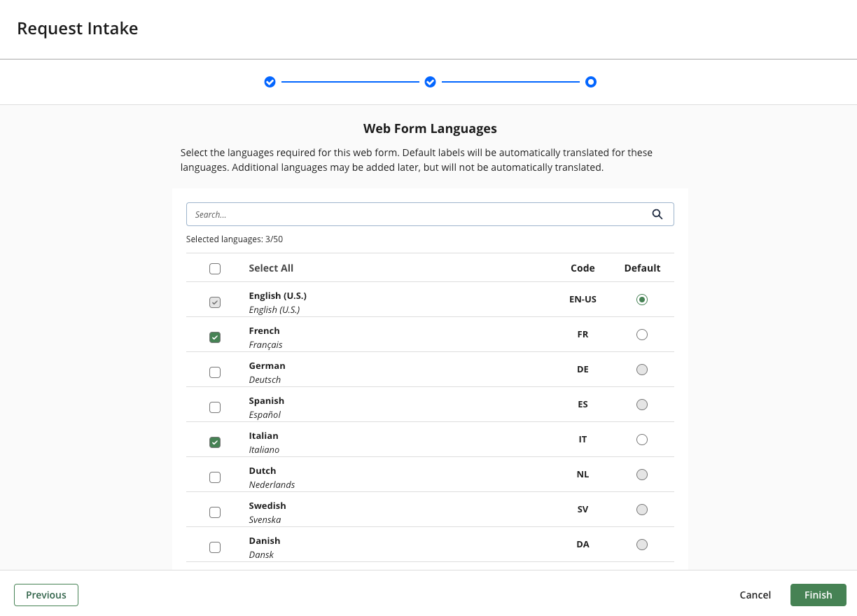Uncheck the French language checkbox
857x616 pixels.
tap(215, 337)
